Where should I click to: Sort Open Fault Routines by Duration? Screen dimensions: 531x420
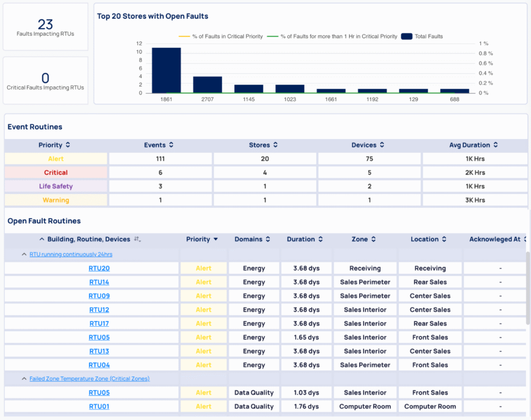tap(320, 240)
